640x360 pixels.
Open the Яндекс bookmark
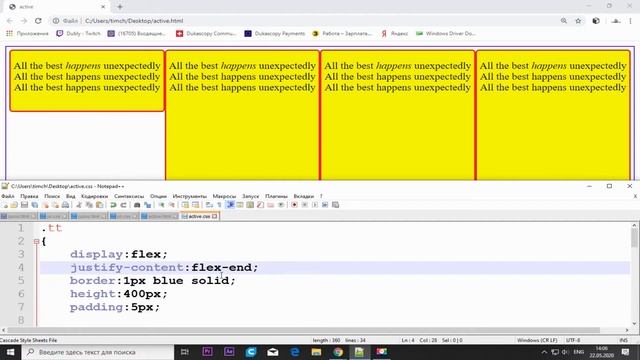click(395, 33)
